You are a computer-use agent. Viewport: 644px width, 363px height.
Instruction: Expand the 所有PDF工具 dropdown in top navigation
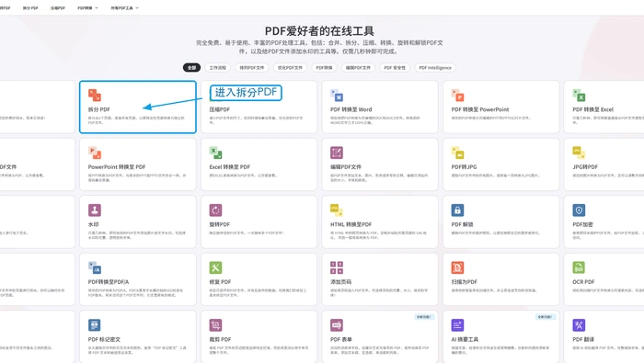pos(124,7)
